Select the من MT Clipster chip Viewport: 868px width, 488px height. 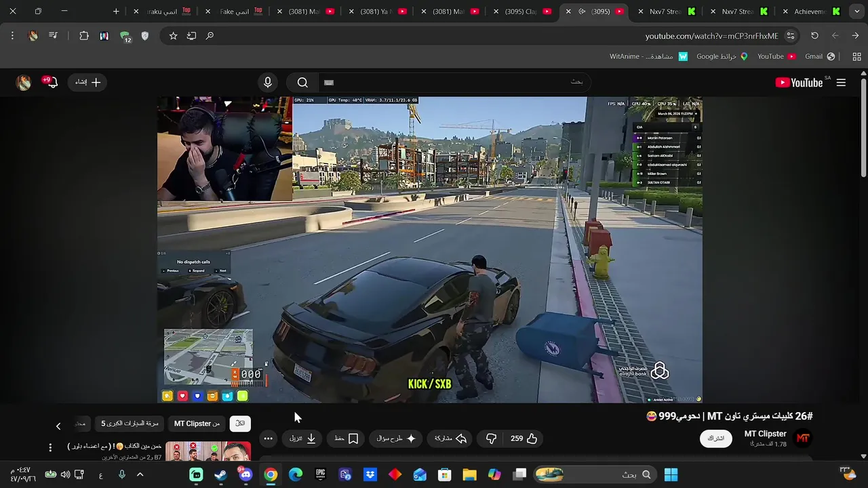point(197,424)
